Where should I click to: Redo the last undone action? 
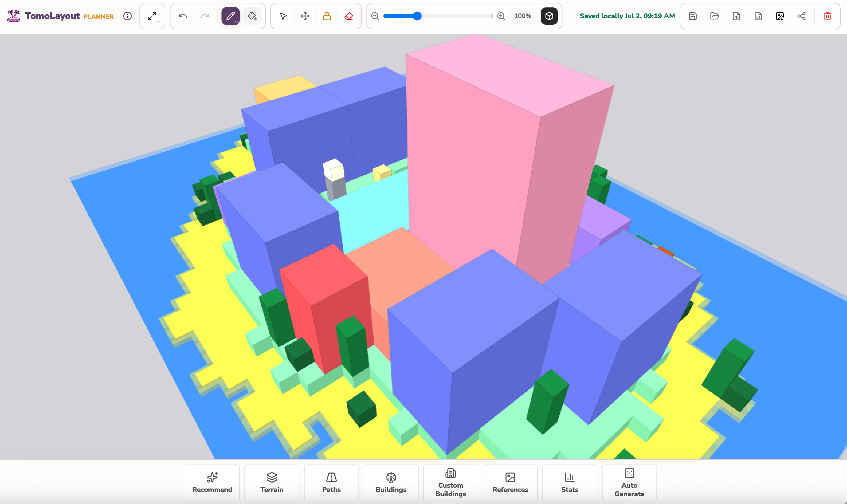click(x=205, y=16)
